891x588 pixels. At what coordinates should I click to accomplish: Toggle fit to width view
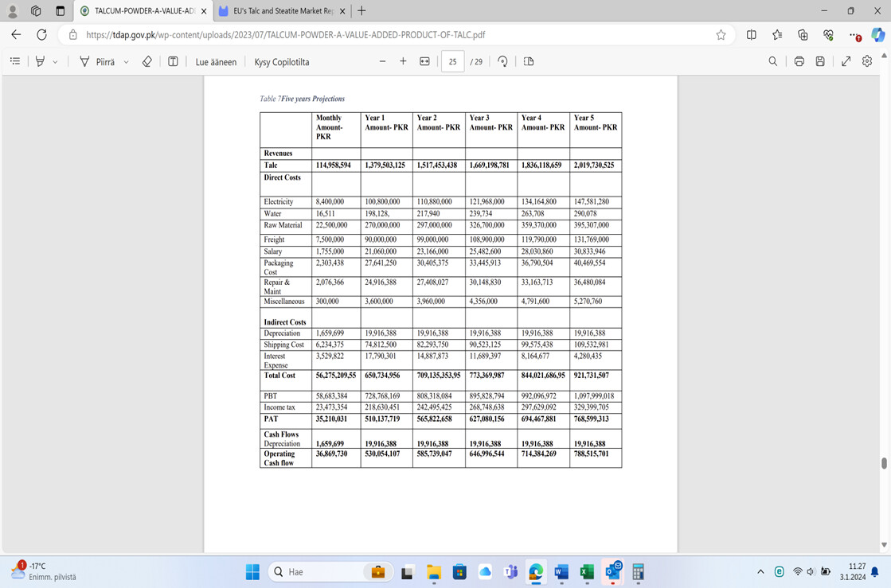424,61
